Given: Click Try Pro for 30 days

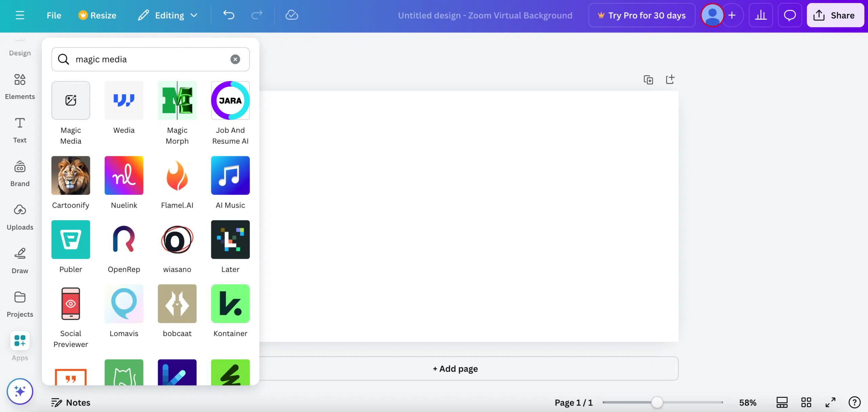Looking at the screenshot, I should pos(642,15).
